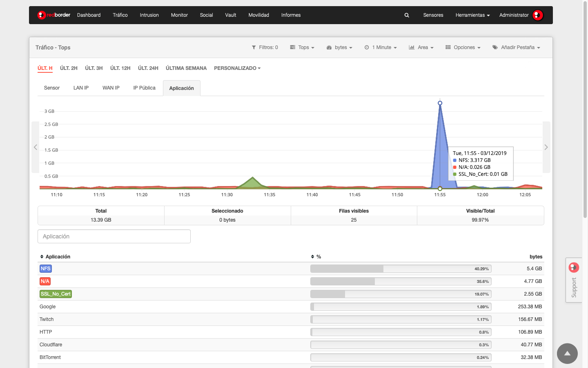Click the 5.4 GB bytes value

tap(534, 269)
